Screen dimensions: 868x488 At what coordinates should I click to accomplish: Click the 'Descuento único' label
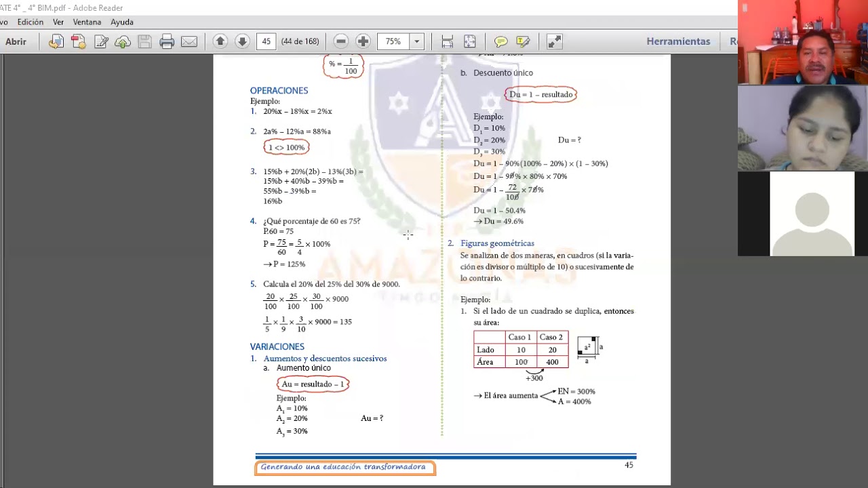click(503, 73)
